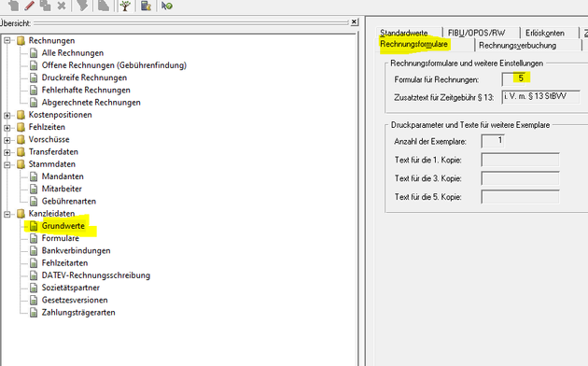Click the Zusatztext für Zeitgebühr field
588x366 pixels.
pos(541,97)
